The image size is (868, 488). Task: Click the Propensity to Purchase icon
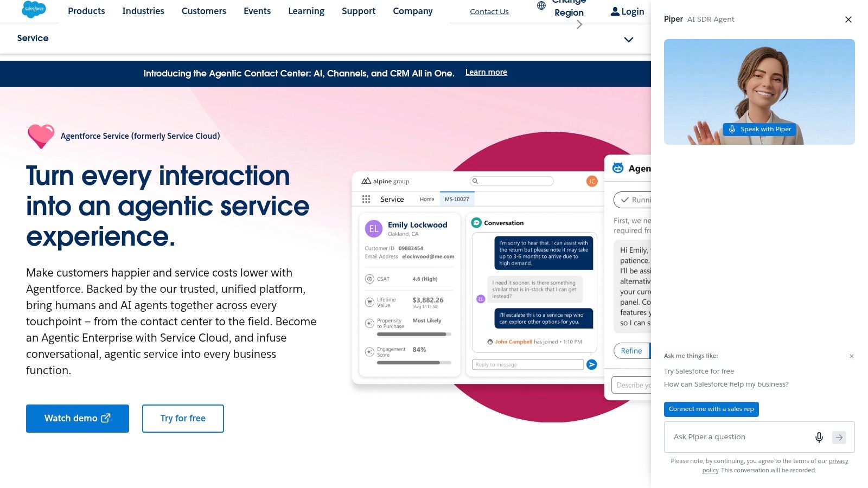click(369, 323)
